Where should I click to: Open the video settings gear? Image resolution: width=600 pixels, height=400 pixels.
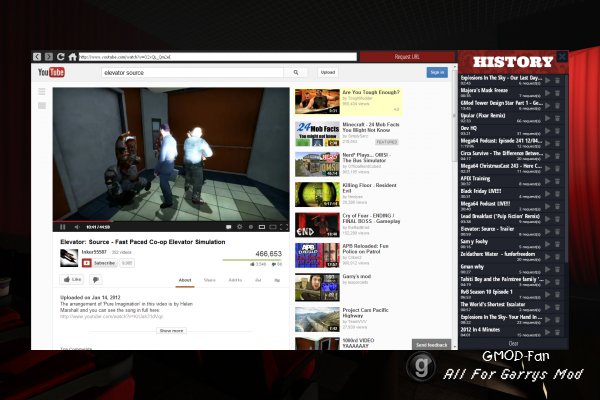240,227
